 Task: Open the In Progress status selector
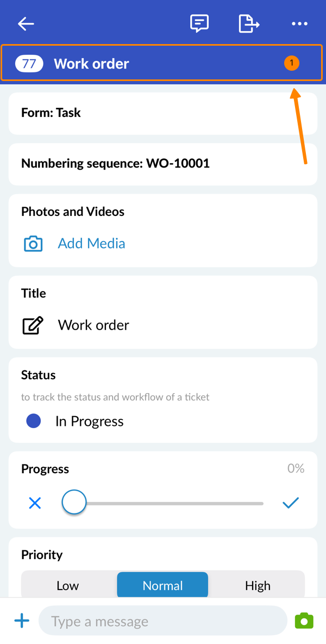click(89, 422)
